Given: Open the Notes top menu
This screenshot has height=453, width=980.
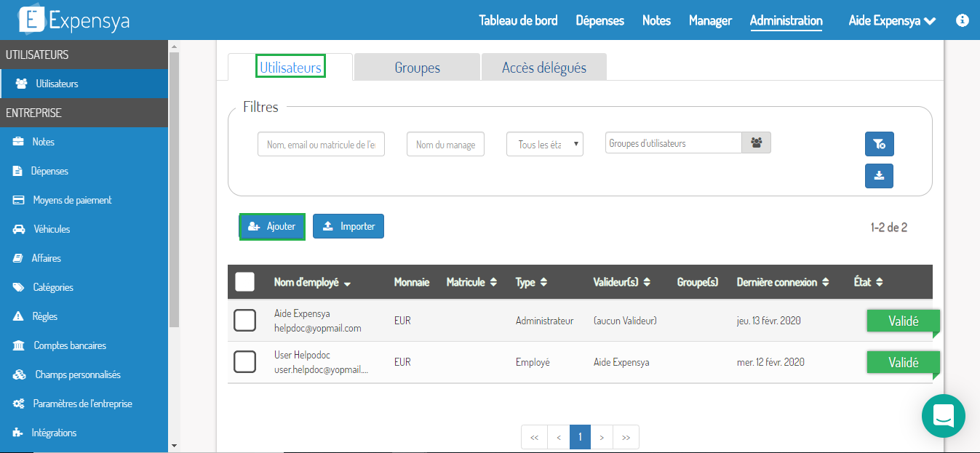Looking at the screenshot, I should point(656,20).
